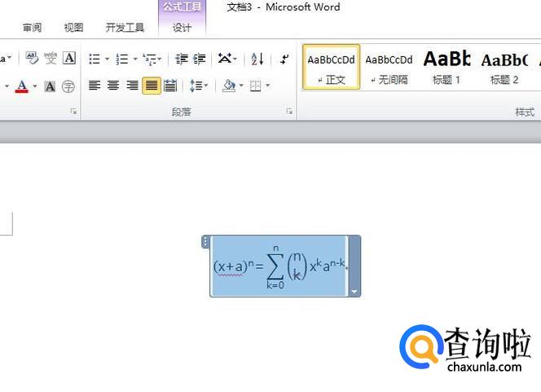This screenshot has height=392, width=541.
Task: Click the font color red A swatch
Action: pos(22,86)
